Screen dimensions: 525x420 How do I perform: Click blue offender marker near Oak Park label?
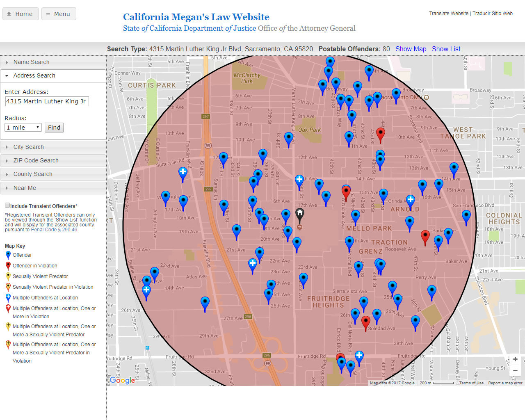click(289, 139)
